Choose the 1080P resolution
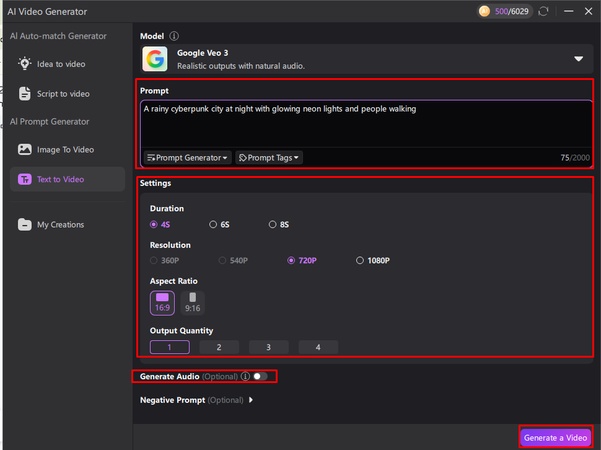This screenshot has height=450, width=601. click(x=373, y=261)
